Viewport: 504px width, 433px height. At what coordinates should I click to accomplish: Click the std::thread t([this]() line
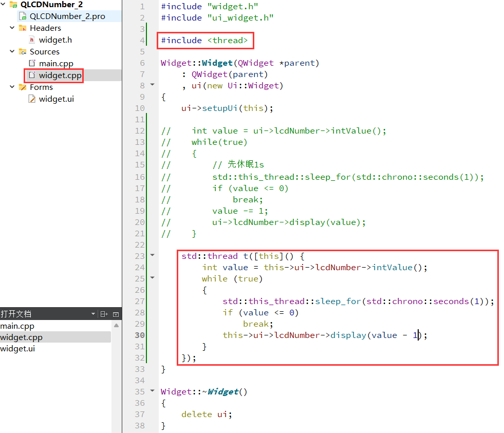click(x=243, y=256)
